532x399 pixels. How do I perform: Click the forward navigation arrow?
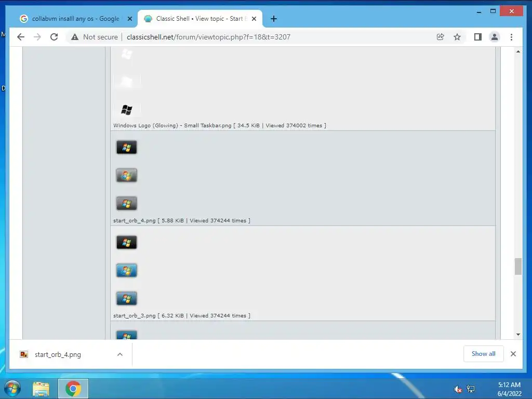click(37, 37)
